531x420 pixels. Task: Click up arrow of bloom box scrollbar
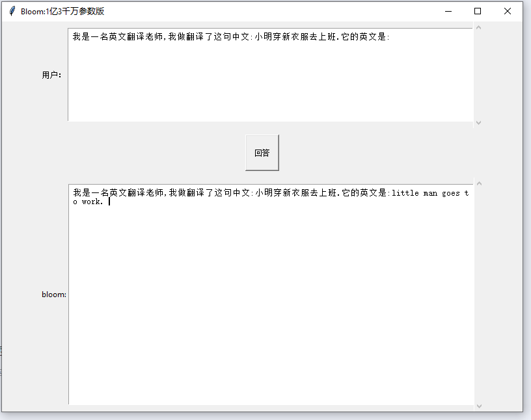pyautogui.click(x=479, y=183)
